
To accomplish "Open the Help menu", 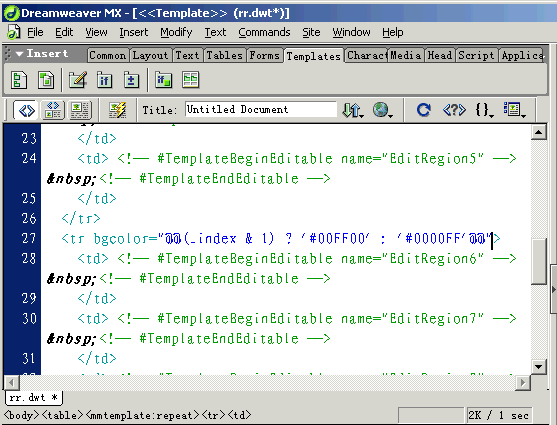I will [x=393, y=32].
